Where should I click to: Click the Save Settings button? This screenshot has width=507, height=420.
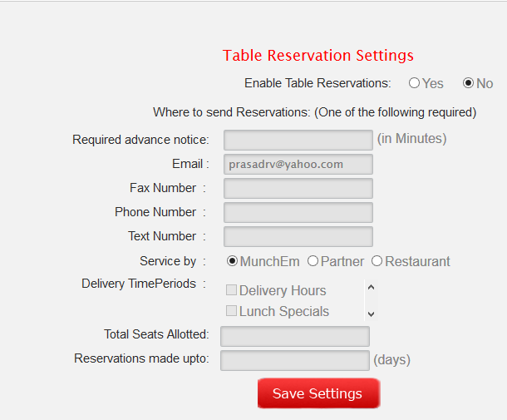(x=317, y=393)
